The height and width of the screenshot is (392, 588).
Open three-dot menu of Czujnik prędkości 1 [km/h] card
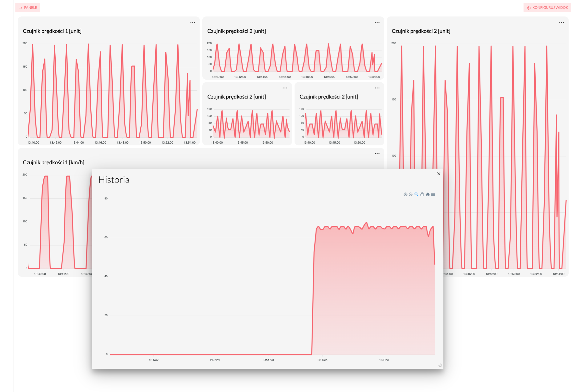click(377, 154)
